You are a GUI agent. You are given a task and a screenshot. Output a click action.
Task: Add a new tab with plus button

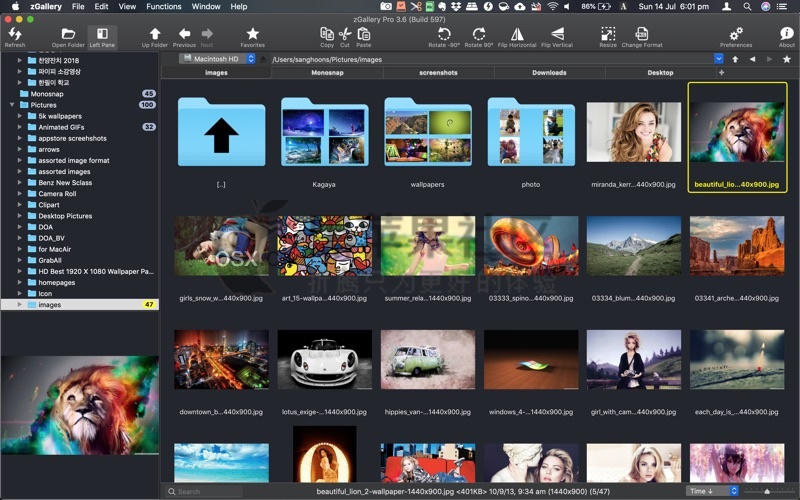tap(721, 72)
